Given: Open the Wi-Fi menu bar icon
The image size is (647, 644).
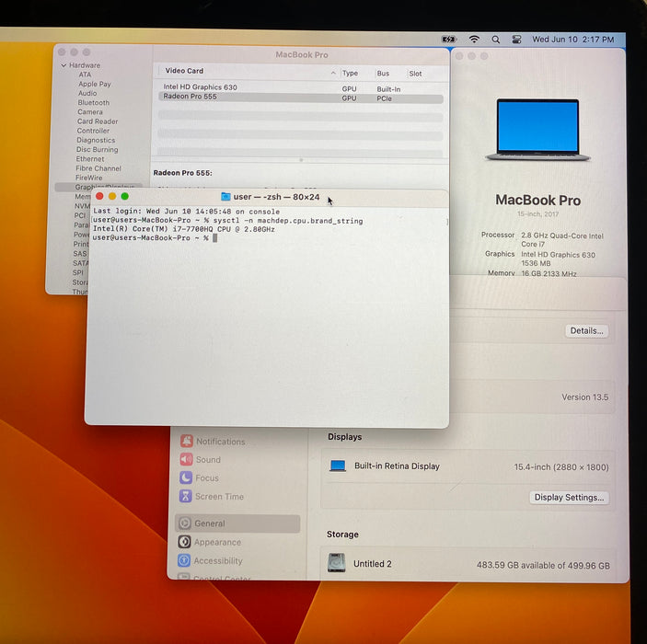Looking at the screenshot, I should coord(475,40).
